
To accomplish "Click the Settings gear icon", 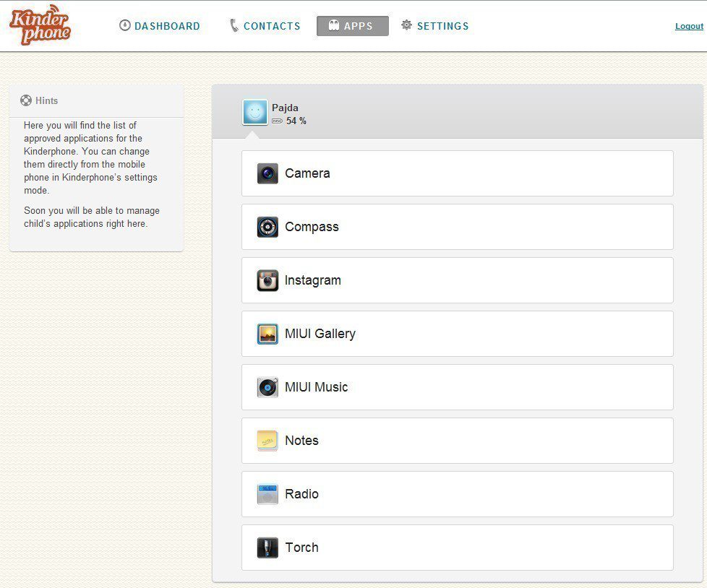I will [x=407, y=25].
